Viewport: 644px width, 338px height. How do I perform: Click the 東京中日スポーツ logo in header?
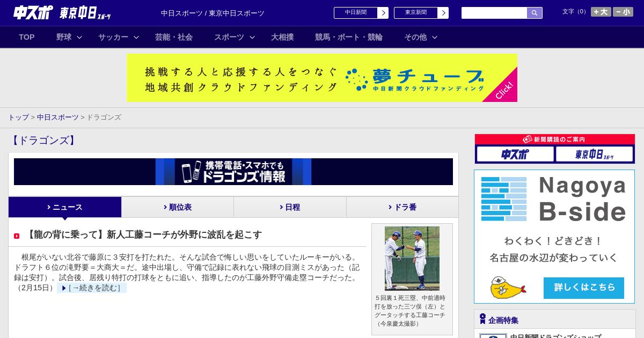85,13
